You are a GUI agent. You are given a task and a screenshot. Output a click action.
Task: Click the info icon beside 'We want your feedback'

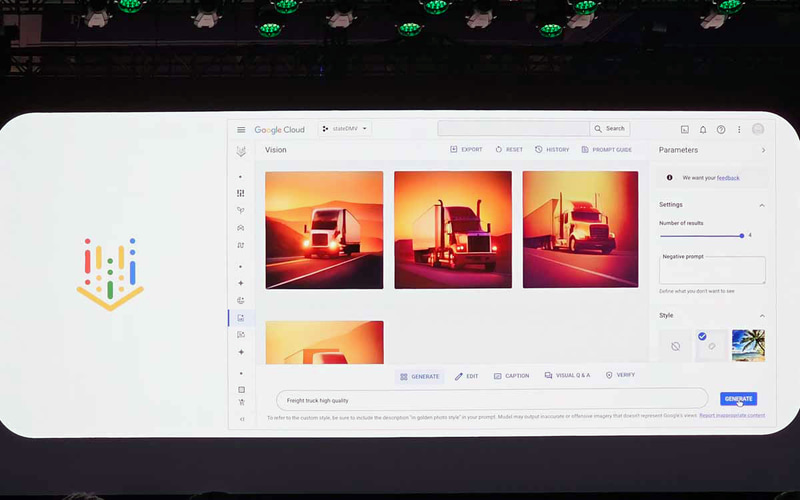click(669, 178)
